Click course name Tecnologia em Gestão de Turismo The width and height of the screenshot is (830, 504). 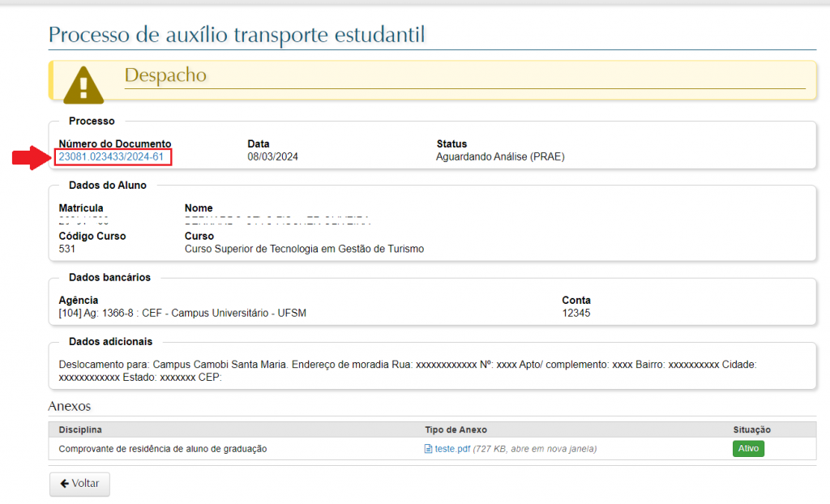point(304,249)
